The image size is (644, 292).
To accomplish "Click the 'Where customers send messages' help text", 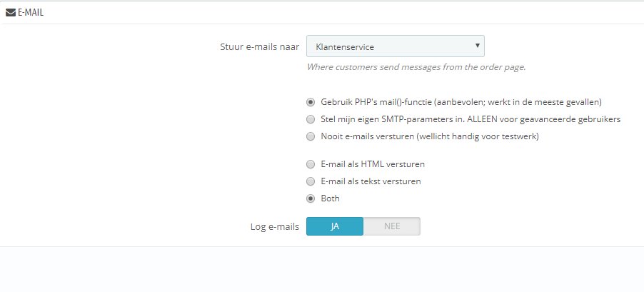I will point(416,67).
